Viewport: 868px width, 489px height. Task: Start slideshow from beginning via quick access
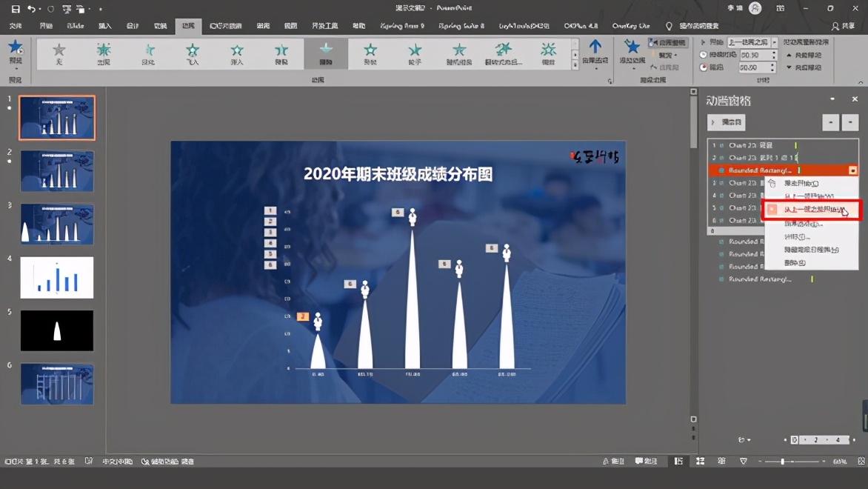click(67, 9)
